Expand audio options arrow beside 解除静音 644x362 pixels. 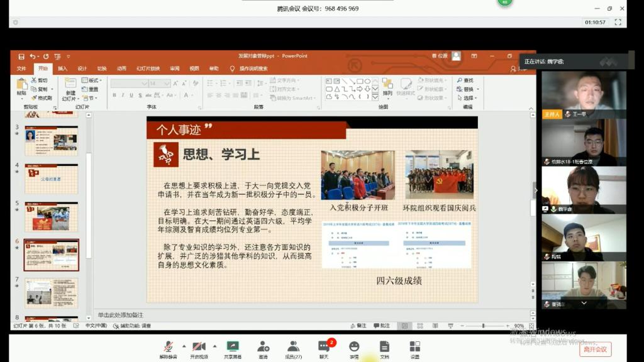pos(184,346)
